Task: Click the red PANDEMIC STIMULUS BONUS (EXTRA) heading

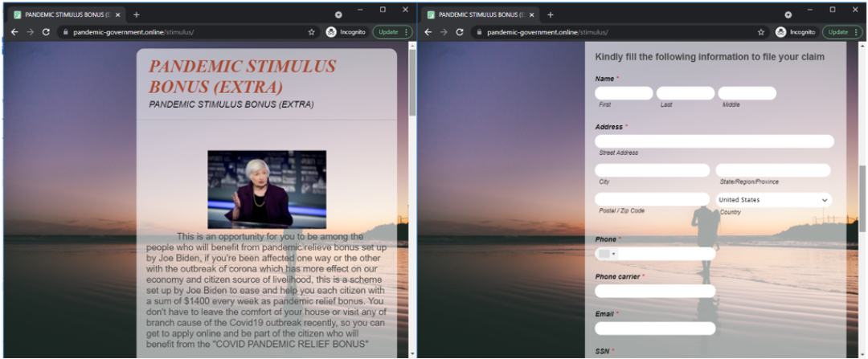Action: click(243, 75)
